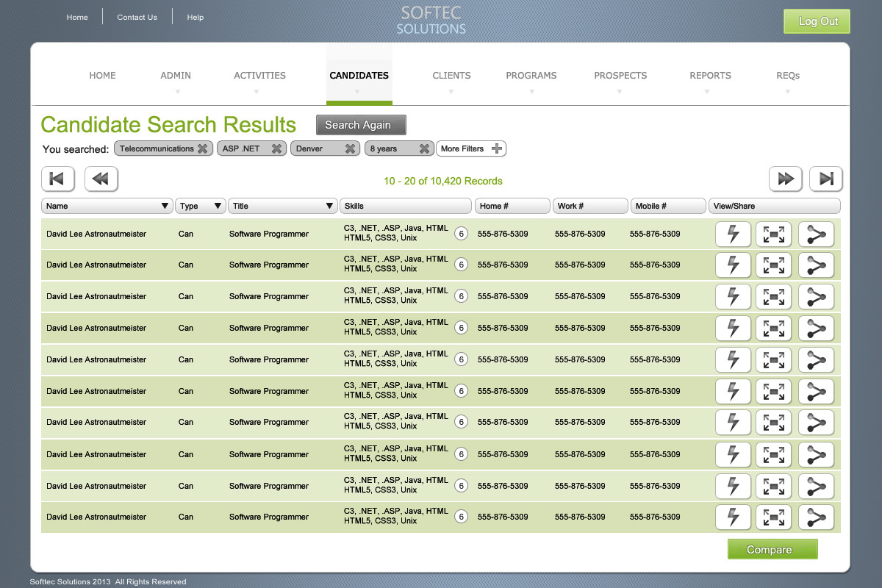Screen dimensions: 882x588
Task: Click lightning bolt icon in first row
Action: tap(733, 234)
